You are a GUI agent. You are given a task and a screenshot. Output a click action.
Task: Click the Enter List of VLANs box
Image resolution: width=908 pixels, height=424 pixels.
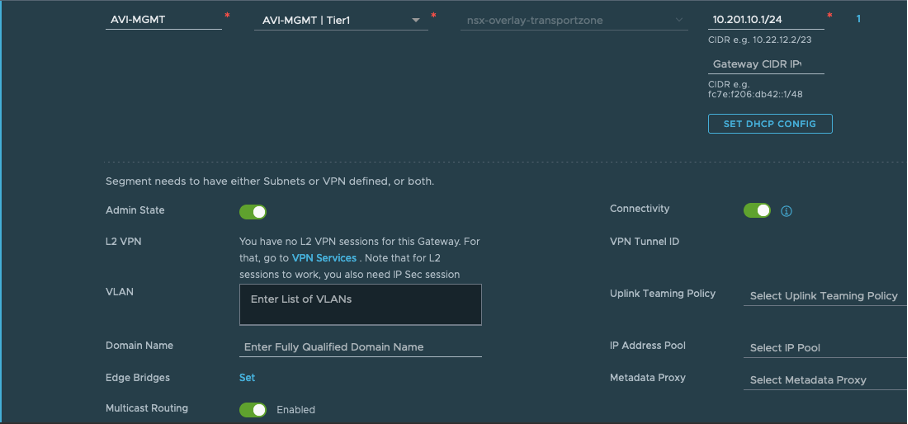[x=360, y=304]
